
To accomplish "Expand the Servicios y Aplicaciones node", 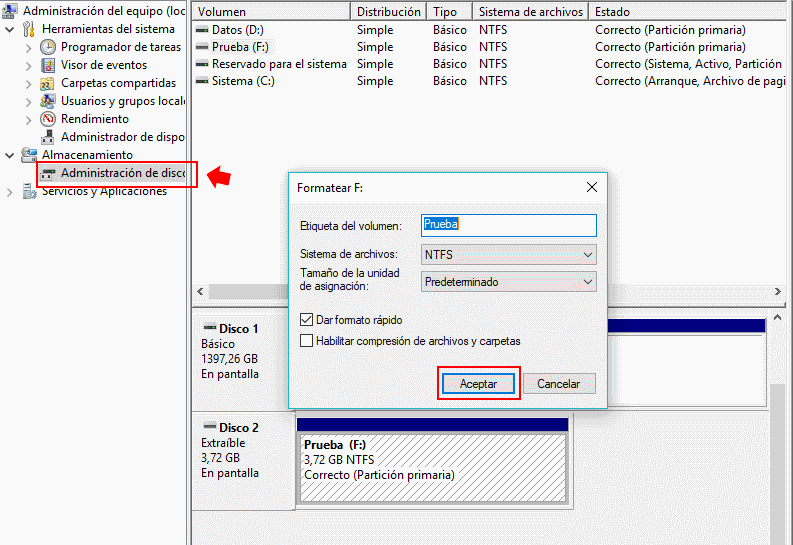I will pos(10,191).
